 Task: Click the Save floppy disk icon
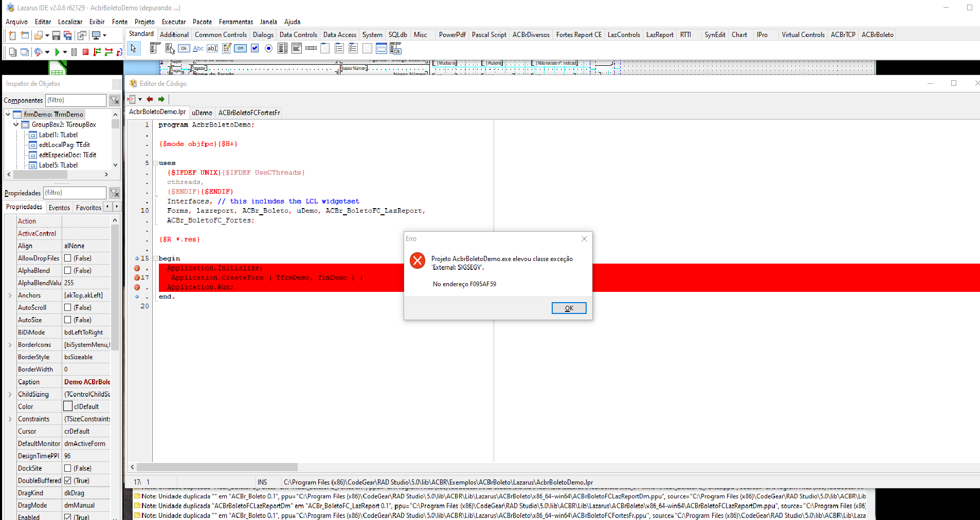(x=57, y=35)
